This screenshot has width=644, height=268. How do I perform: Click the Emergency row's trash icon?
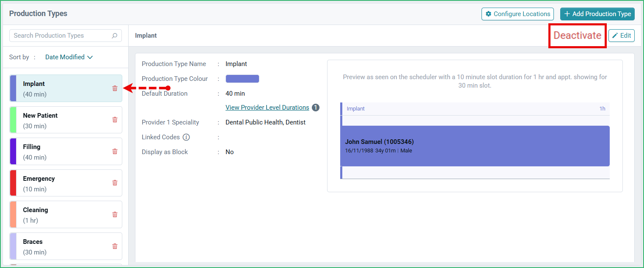pyautogui.click(x=115, y=183)
